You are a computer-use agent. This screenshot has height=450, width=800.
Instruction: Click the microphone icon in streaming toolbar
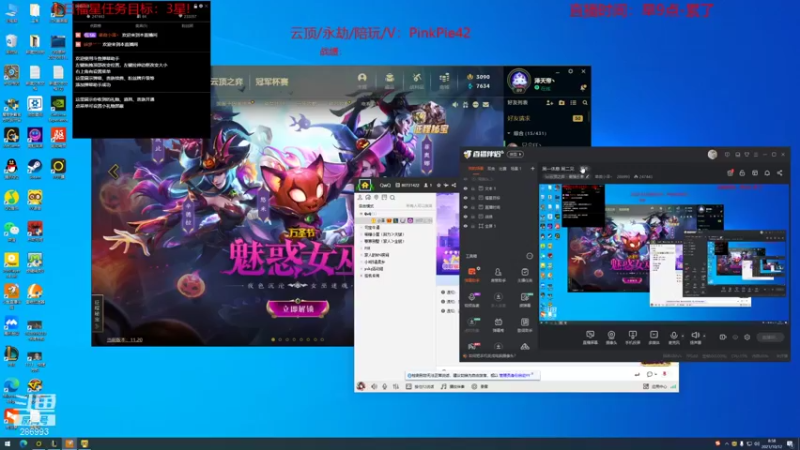click(673, 335)
